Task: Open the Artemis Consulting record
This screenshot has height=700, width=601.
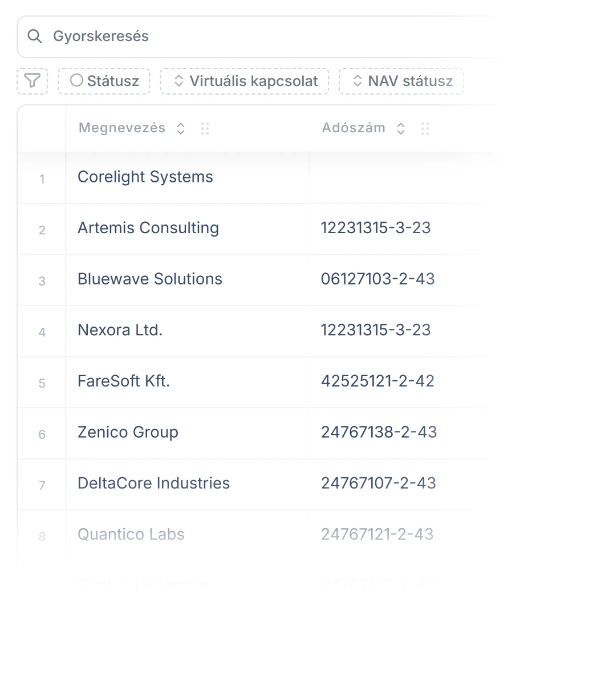Action: click(x=148, y=228)
